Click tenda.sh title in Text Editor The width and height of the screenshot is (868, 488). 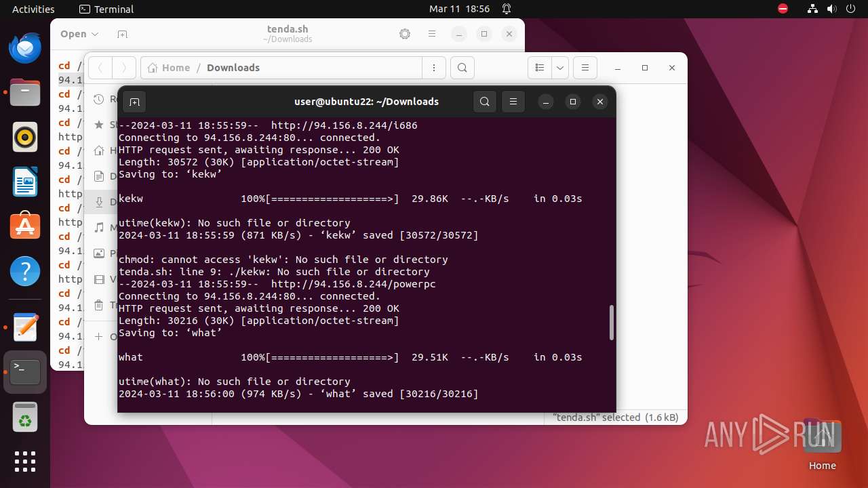tap(288, 29)
